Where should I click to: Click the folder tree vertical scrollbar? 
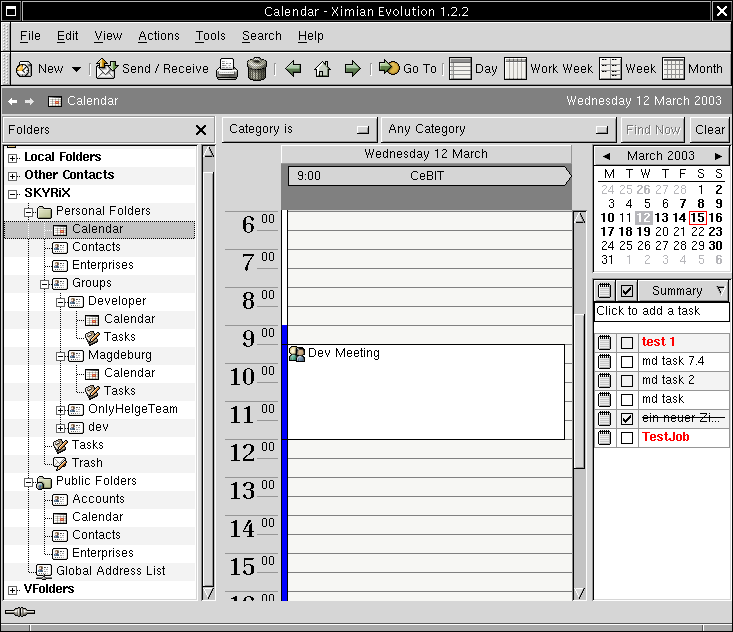tap(208, 373)
